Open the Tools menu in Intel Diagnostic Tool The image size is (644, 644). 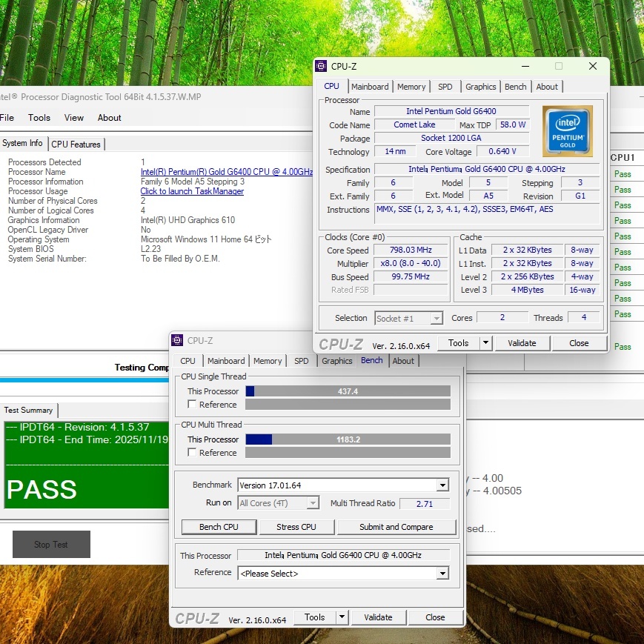pyautogui.click(x=39, y=118)
